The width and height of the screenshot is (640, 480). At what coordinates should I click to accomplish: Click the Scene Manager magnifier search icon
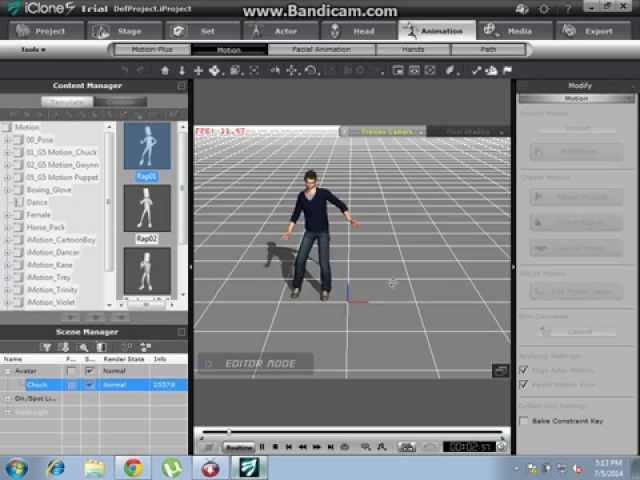pos(84,347)
